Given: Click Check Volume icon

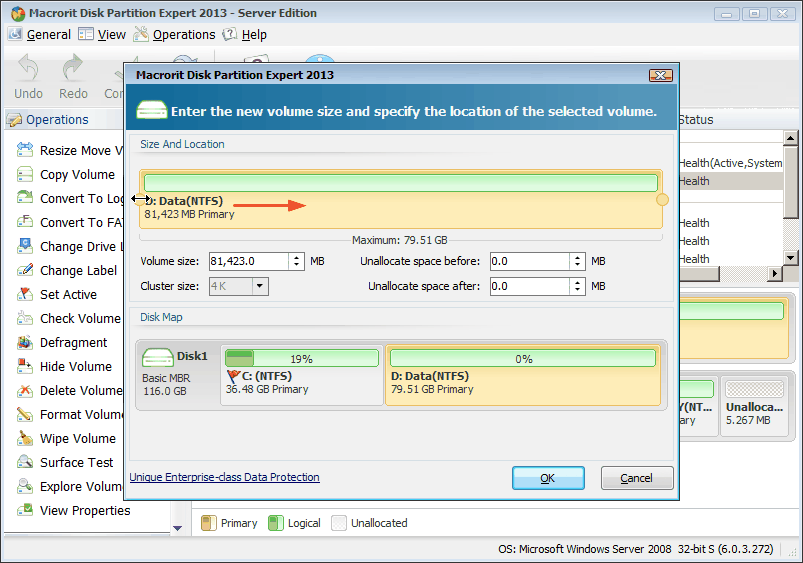Looking at the screenshot, I should click(x=25, y=318).
